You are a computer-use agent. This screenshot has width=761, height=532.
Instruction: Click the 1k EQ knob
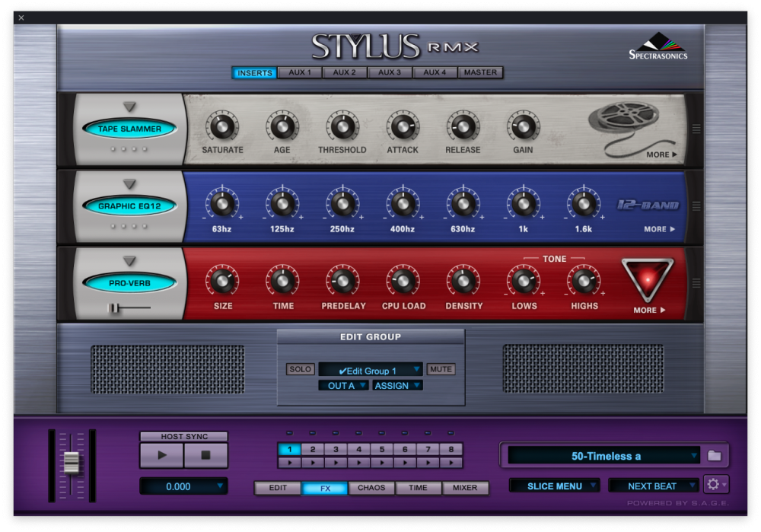(x=524, y=205)
